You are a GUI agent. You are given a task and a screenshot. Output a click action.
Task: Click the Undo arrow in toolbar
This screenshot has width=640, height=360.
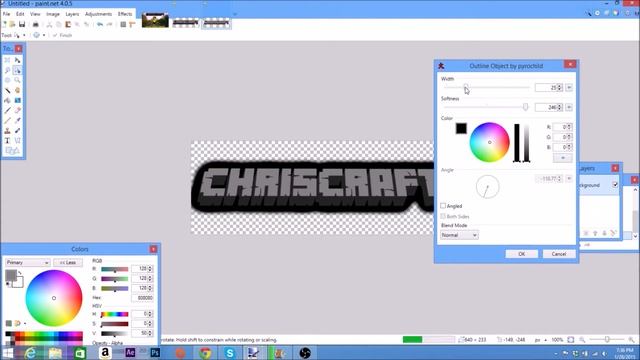click(x=100, y=24)
